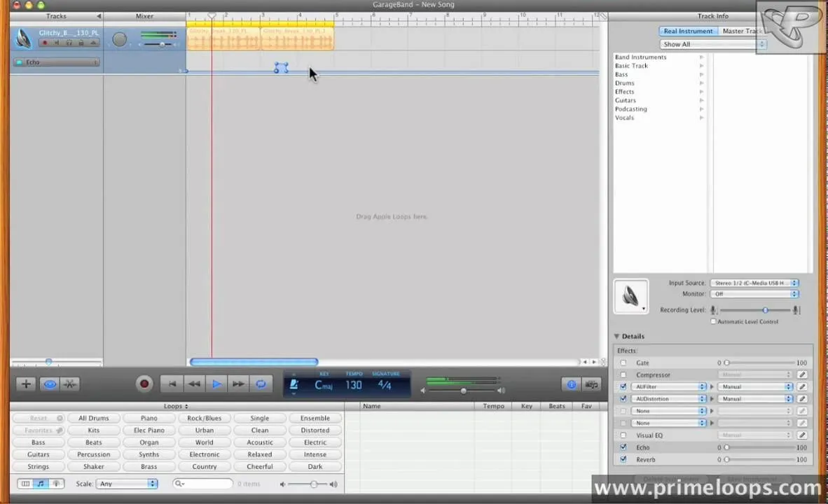
Task: Open the AUDistortion effect dropdown
Action: click(668, 399)
